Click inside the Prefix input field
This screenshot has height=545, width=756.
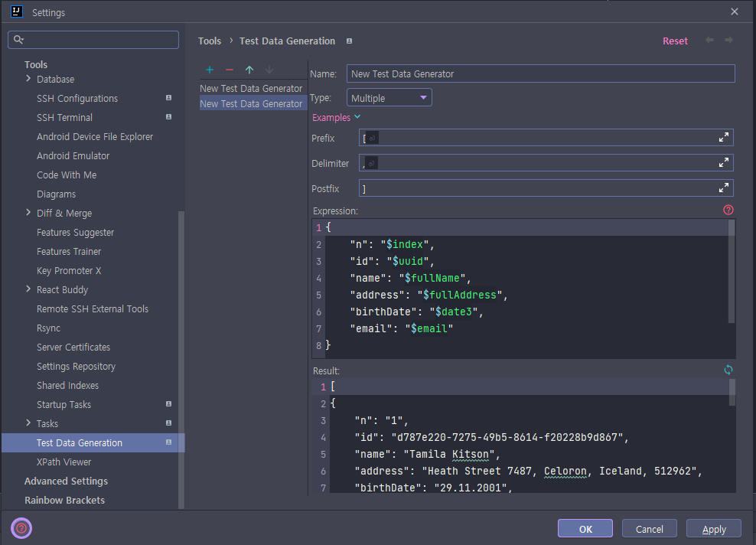pos(546,138)
